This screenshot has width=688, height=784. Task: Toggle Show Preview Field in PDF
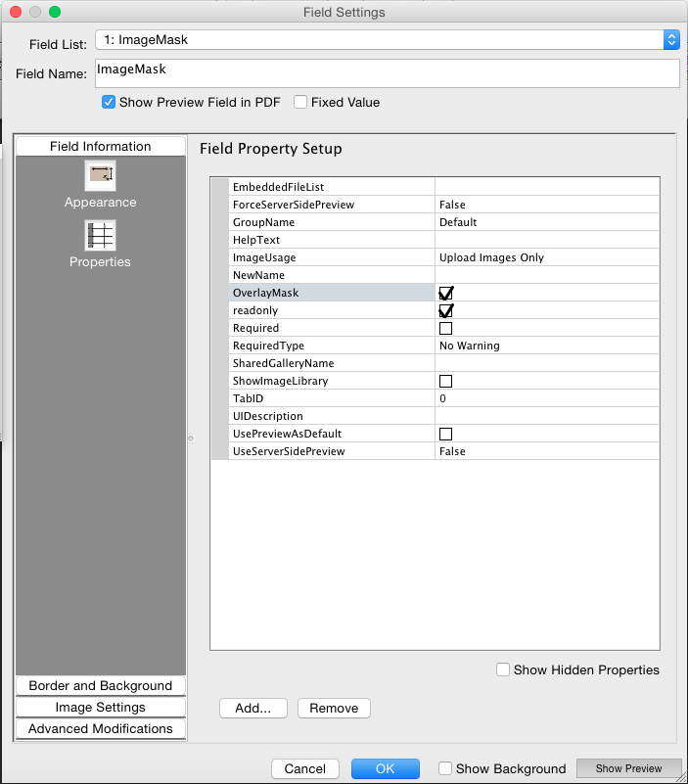click(x=109, y=102)
